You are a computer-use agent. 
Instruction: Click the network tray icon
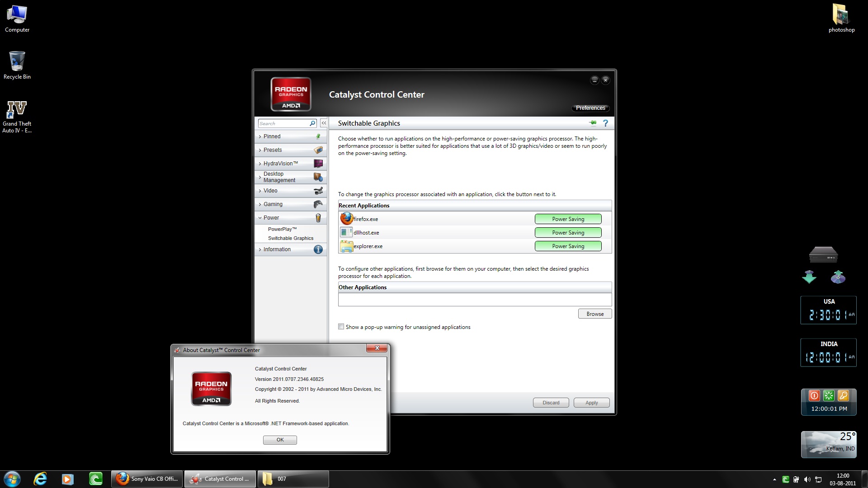[818, 479]
